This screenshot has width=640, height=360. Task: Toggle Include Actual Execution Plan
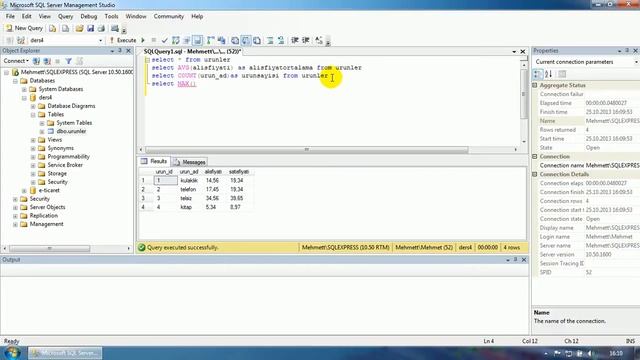[x=211, y=40]
